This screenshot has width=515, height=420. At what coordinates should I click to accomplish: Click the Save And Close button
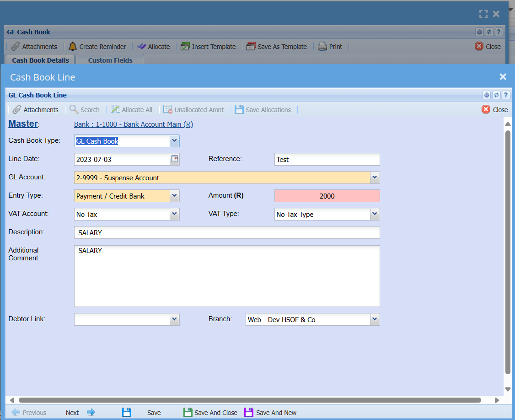(x=210, y=412)
